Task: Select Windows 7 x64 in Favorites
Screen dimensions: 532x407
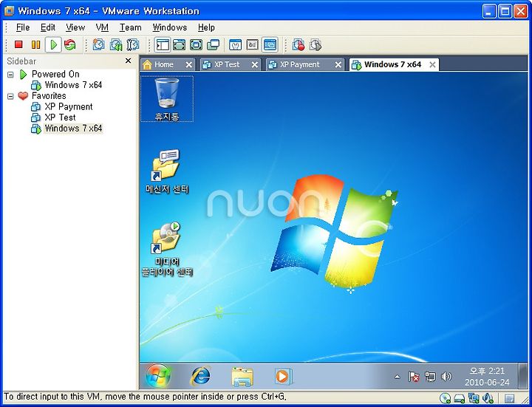Action: (73, 129)
